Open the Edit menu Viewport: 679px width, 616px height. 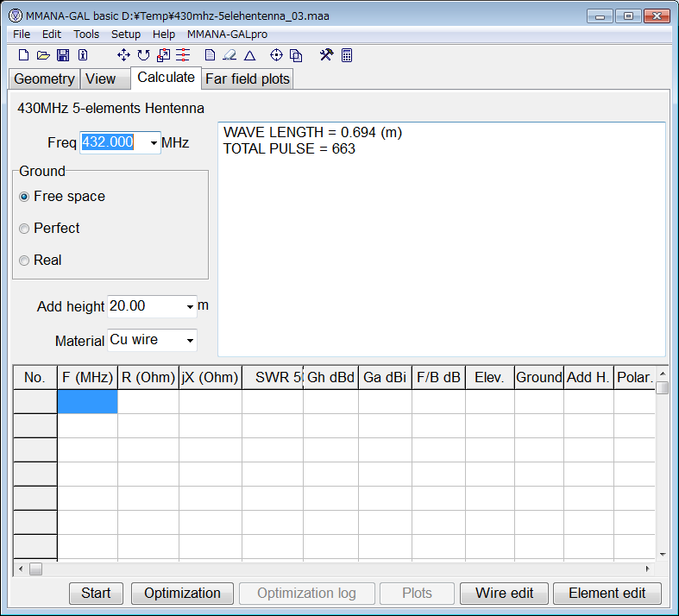[52, 35]
